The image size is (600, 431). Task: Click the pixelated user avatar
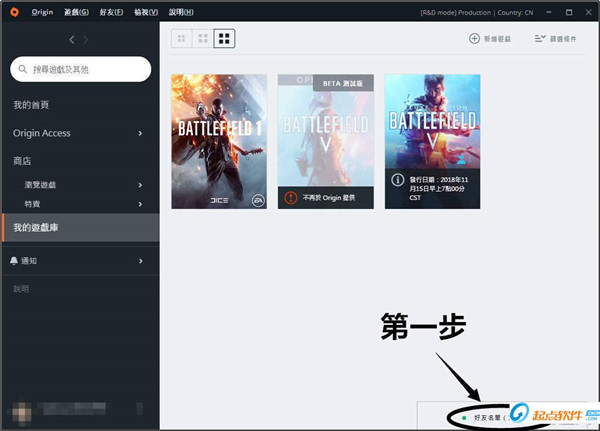pos(21,413)
